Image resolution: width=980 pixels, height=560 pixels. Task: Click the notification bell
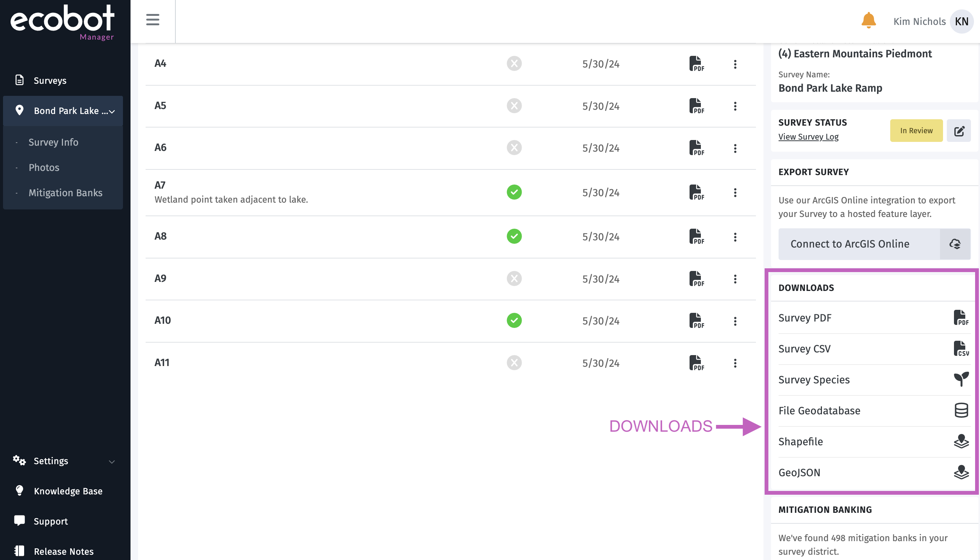point(868,21)
